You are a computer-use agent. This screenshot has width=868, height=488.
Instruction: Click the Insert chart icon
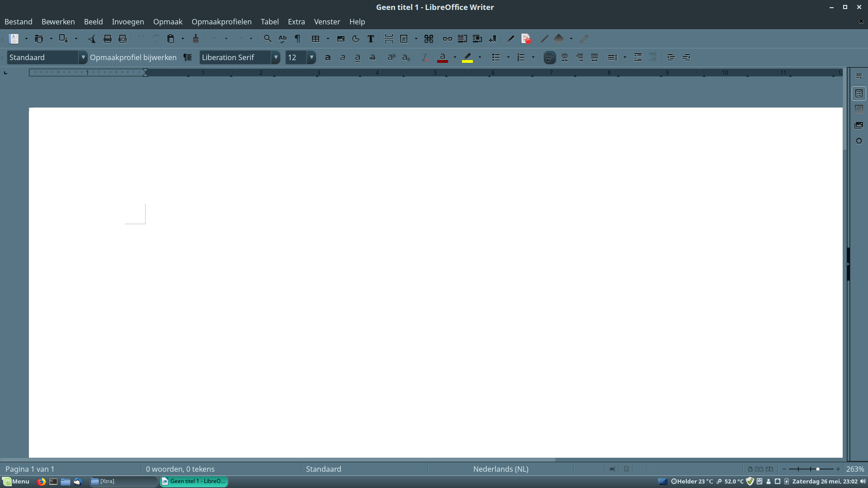(356, 39)
